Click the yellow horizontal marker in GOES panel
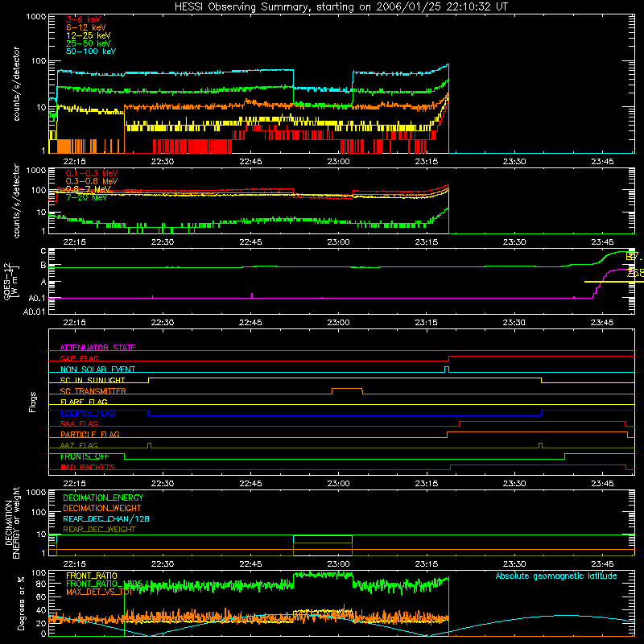Screen dimensions: 644x644 614,282
